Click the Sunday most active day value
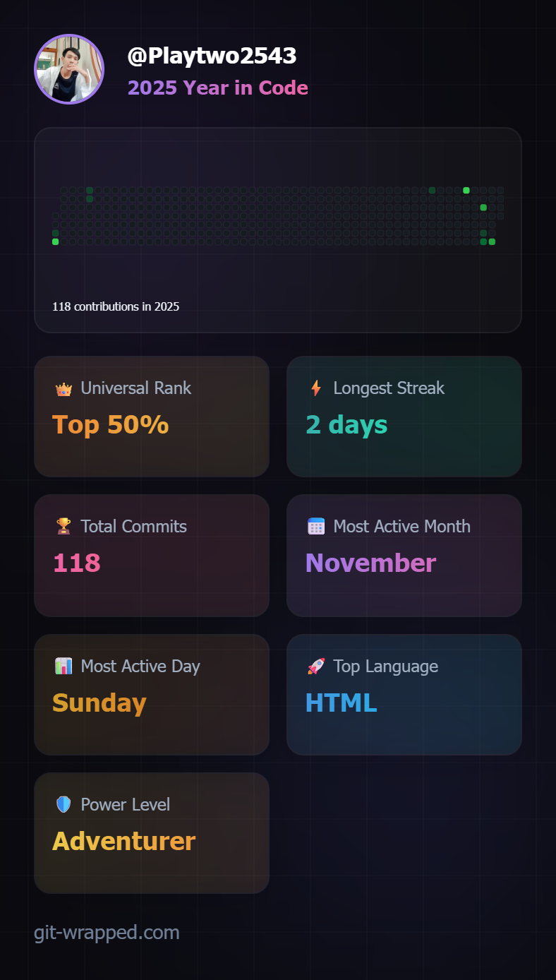The height and width of the screenshot is (980, 556). pyautogui.click(x=99, y=703)
